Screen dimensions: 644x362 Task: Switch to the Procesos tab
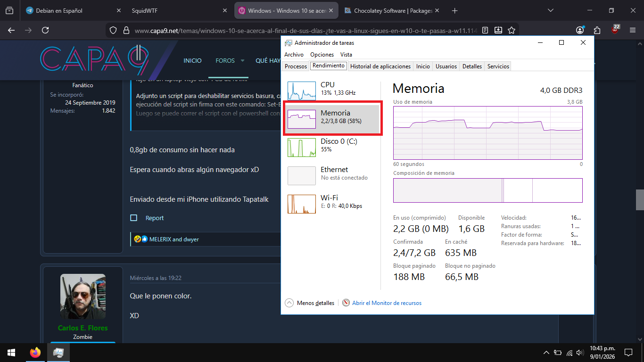click(296, 66)
